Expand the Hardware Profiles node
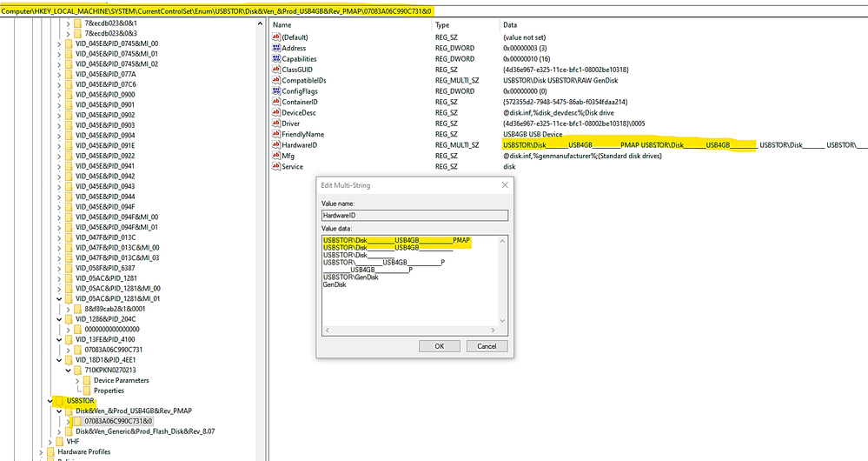Screen dimensions: 868x461 coord(42,452)
